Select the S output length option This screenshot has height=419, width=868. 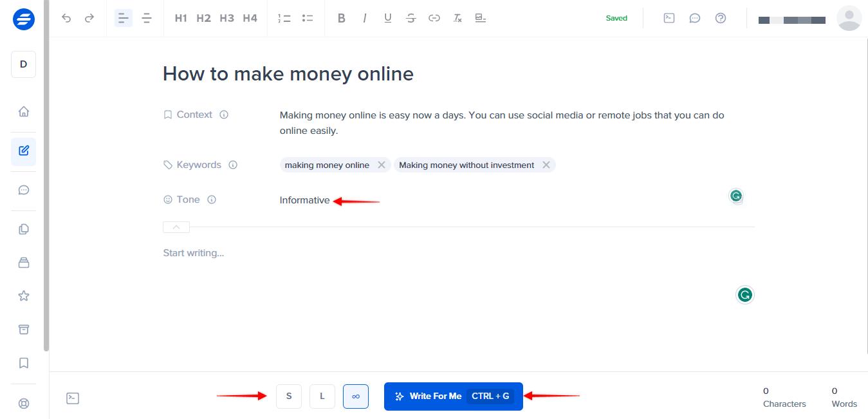point(288,396)
